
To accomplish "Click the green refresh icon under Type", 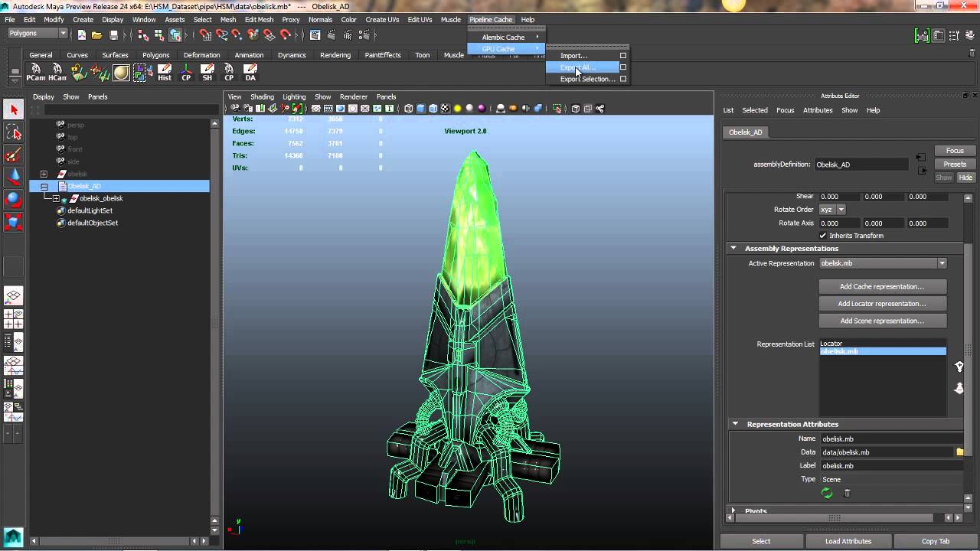I will click(827, 493).
